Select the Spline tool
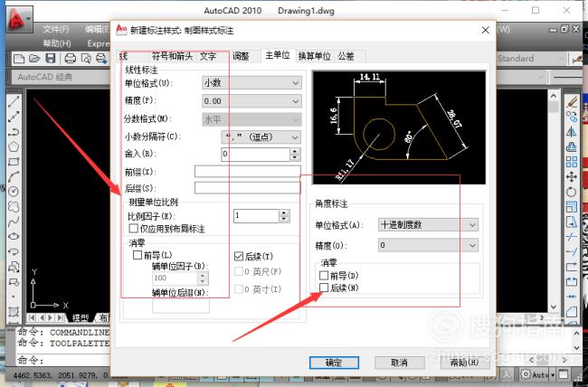 14,222
